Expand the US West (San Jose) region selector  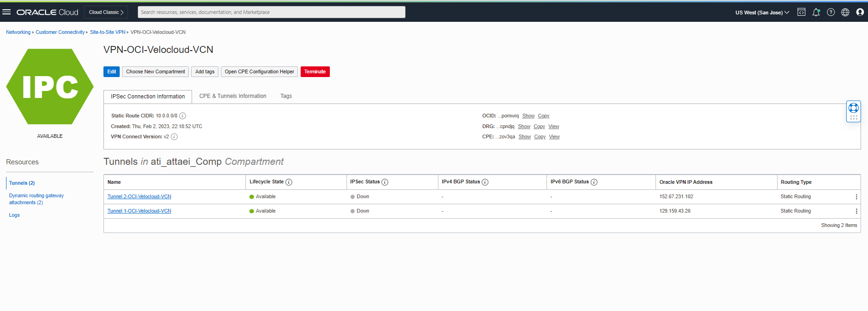point(762,13)
